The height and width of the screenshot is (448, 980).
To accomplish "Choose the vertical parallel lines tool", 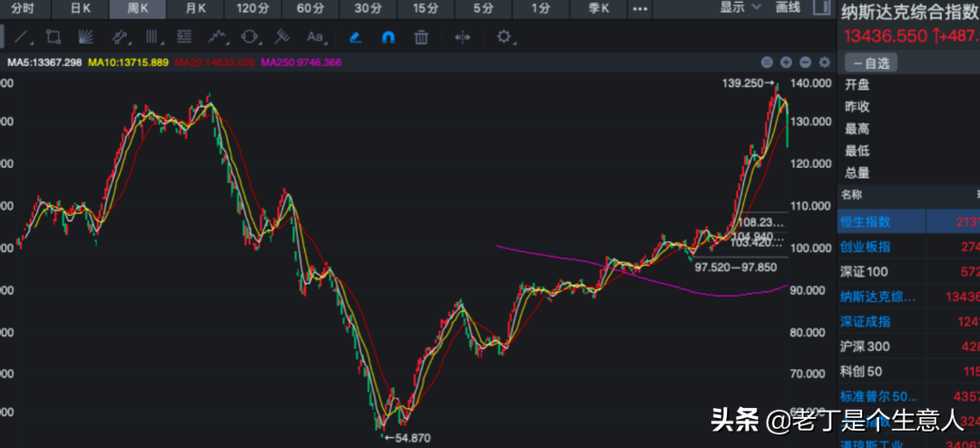I will pos(152,37).
